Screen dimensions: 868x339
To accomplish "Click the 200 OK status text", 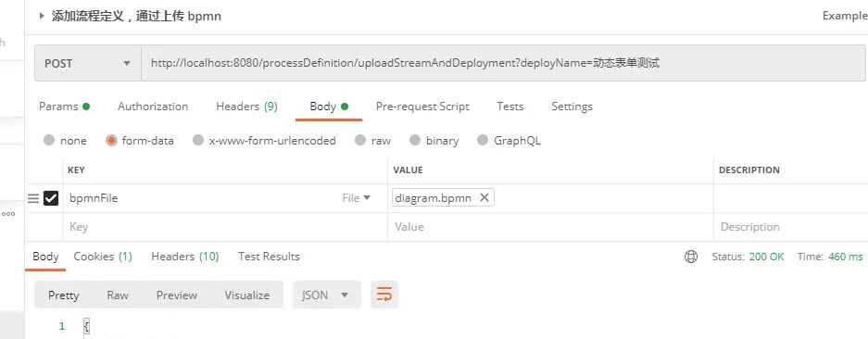I will coord(767,257).
